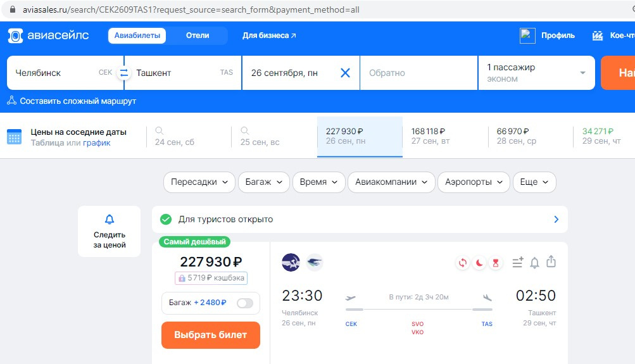The width and height of the screenshot is (635, 364).
Task: Click the Профиль label
Action: (558, 35)
